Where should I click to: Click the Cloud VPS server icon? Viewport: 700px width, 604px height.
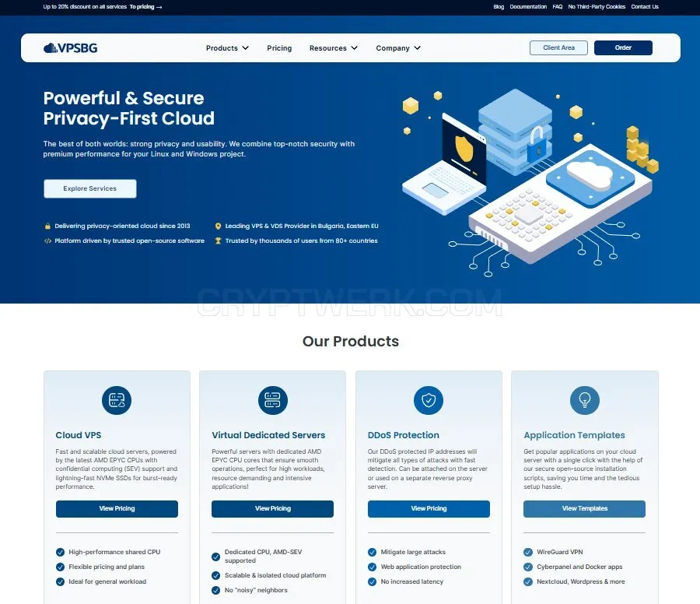coord(117,400)
